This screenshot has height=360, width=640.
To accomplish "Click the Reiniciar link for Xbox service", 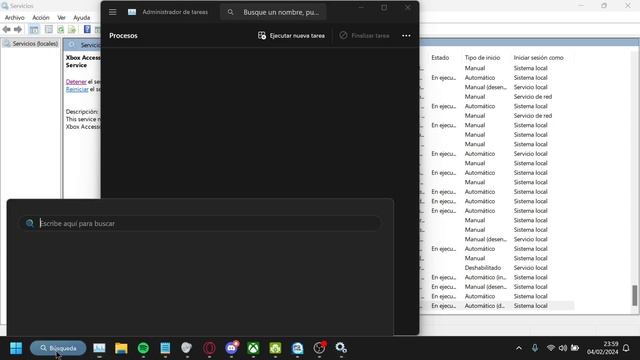I will click(77, 89).
